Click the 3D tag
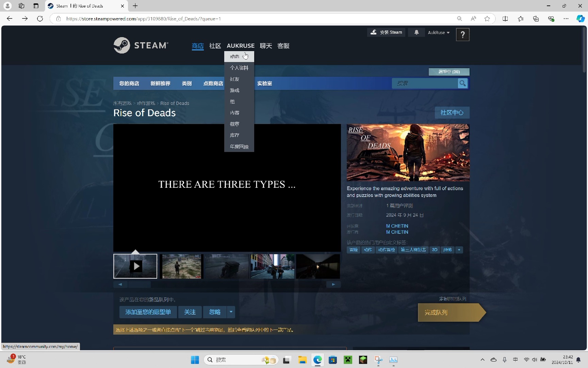588x368 pixels. (435, 250)
